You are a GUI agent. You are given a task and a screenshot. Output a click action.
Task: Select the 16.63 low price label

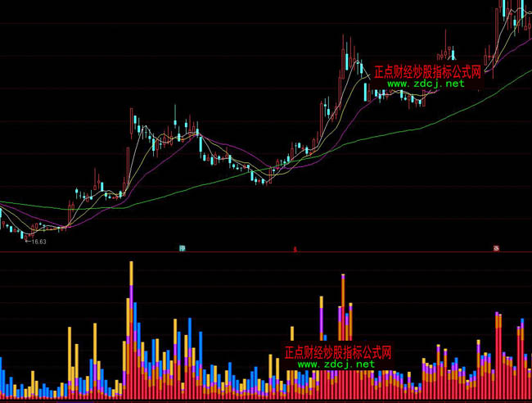36,242
